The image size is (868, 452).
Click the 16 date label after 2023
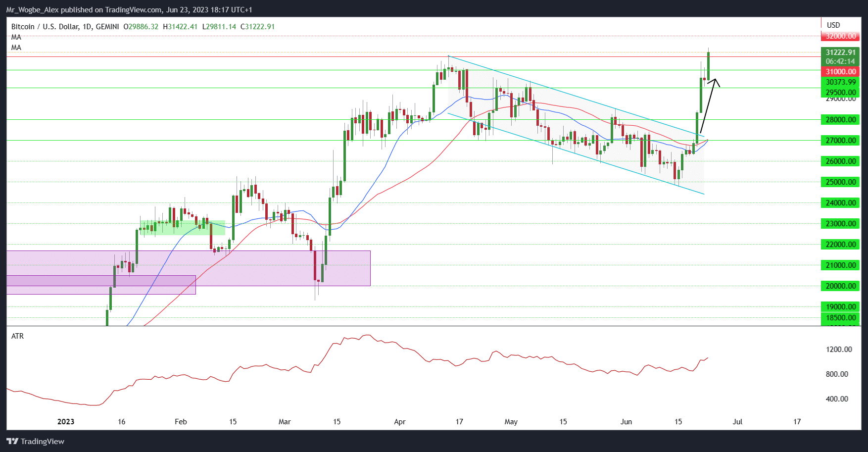point(122,422)
